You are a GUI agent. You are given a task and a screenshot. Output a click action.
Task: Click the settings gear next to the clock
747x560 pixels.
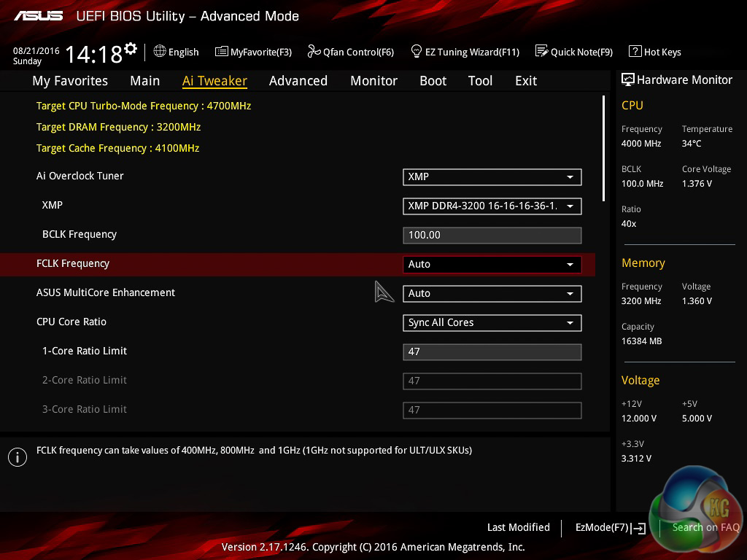[x=131, y=49]
